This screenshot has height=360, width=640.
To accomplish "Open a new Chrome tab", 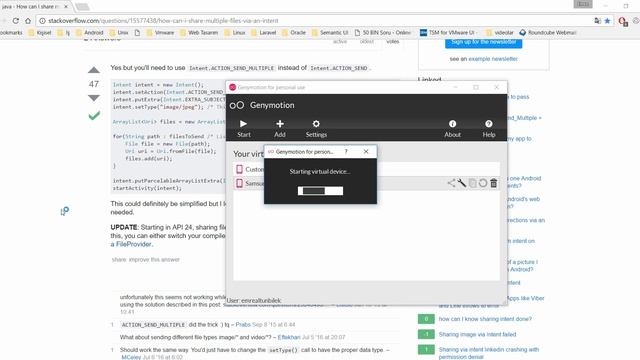I will (82, 7).
